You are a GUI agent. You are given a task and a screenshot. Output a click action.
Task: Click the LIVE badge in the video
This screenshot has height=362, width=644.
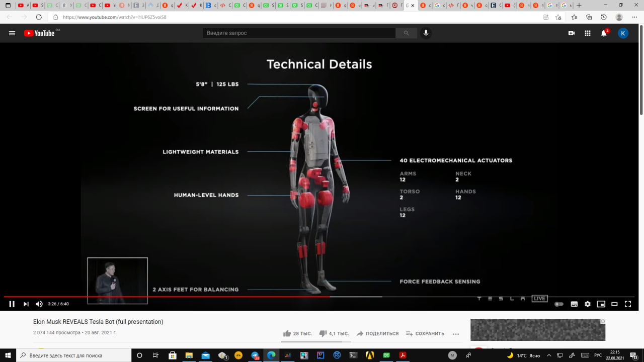point(540,299)
